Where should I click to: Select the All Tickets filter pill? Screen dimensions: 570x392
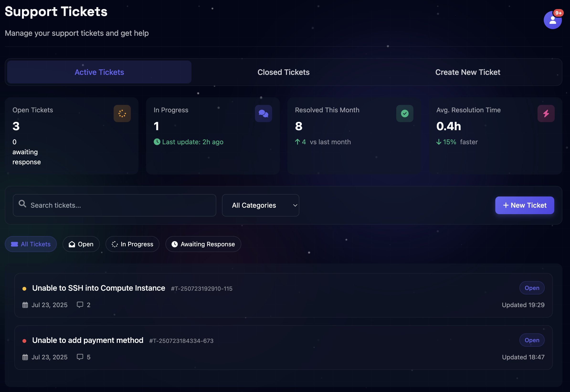pyautogui.click(x=31, y=244)
